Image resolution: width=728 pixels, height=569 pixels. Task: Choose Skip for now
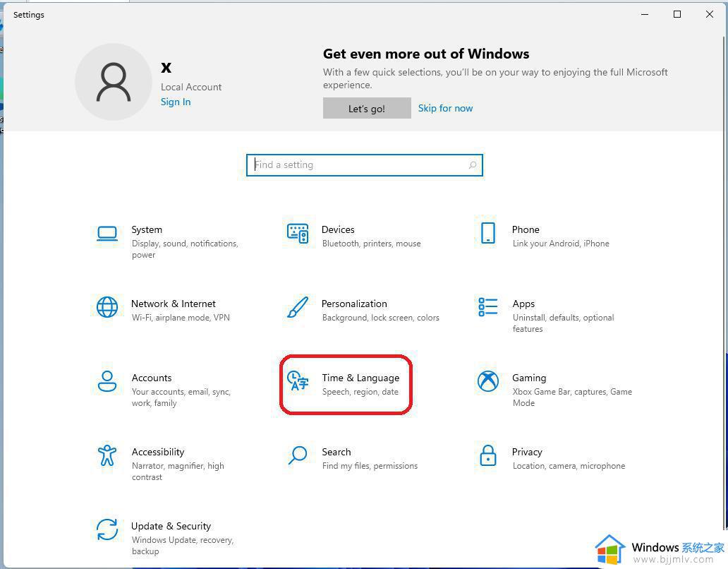(x=445, y=108)
